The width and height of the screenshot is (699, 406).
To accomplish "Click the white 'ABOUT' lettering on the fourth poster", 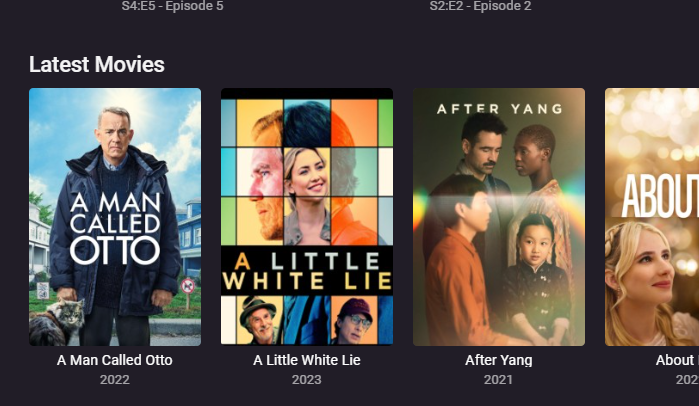I will 661,196.
